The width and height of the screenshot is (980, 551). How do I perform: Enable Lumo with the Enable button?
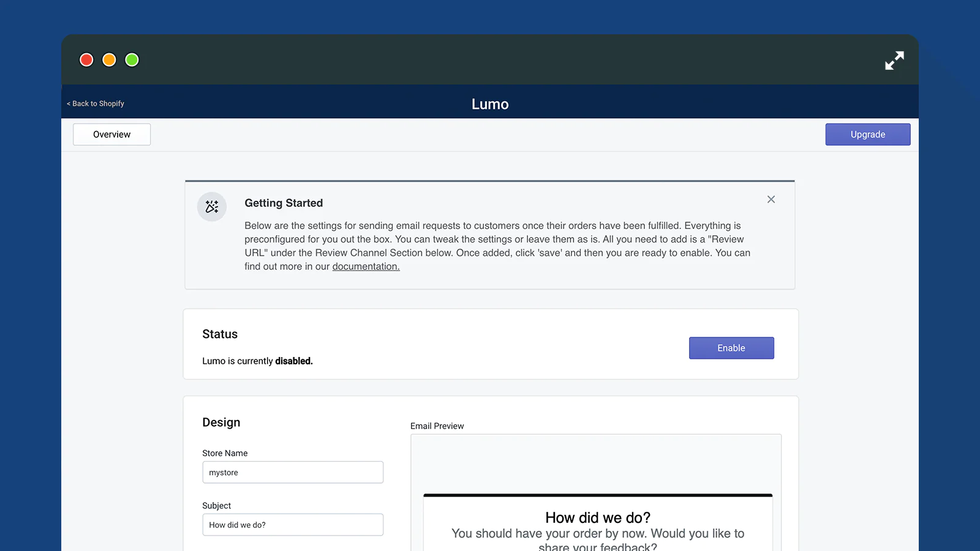click(x=731, y=348)
